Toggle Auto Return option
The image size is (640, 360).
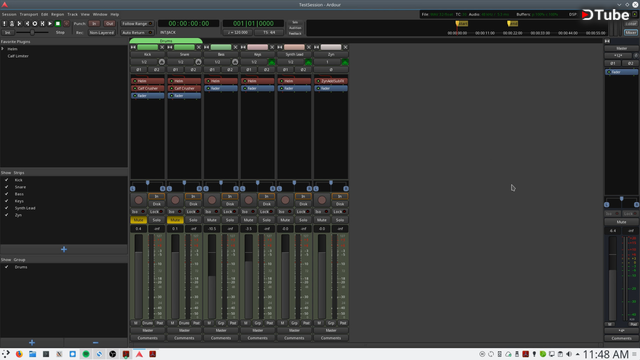coord(137,33)
